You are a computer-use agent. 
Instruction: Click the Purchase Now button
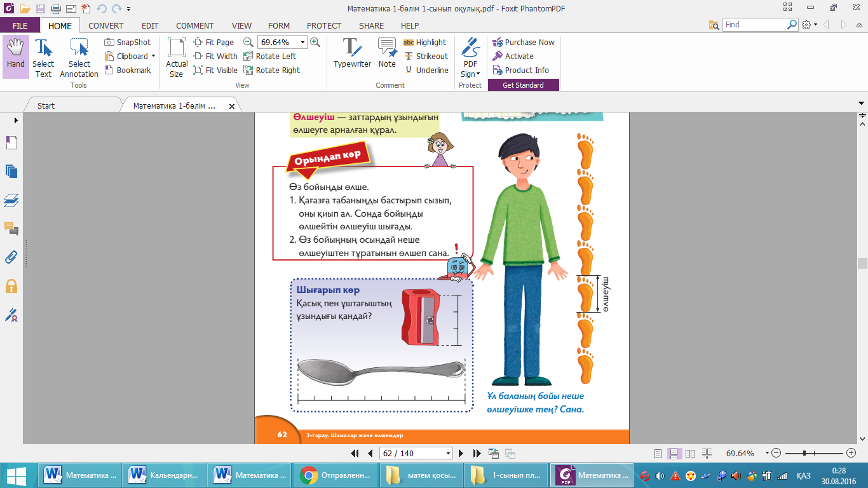524,43
